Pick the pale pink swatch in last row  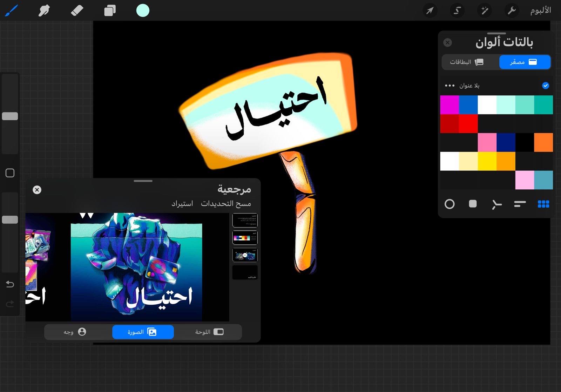[x=525, y=180]
